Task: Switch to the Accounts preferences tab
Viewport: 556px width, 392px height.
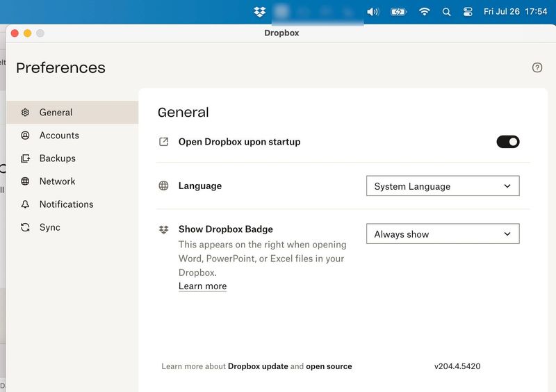Action: coord(59,136)
